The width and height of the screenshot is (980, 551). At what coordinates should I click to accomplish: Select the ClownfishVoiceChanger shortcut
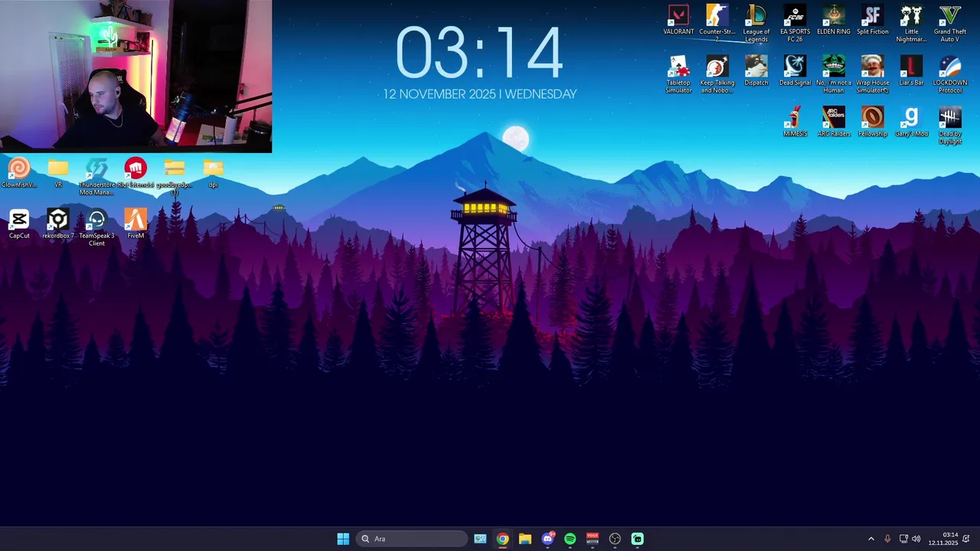(19, 174)
